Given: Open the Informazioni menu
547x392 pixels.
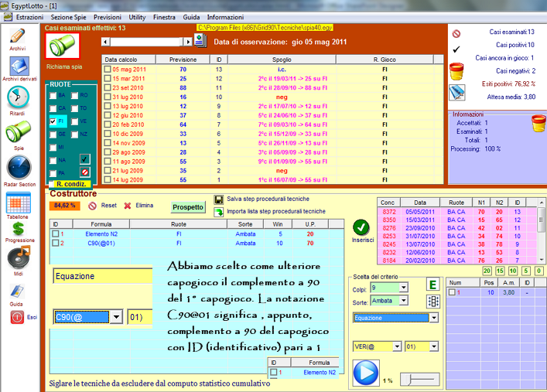Looking at the screenshot, I should [225, 17].
